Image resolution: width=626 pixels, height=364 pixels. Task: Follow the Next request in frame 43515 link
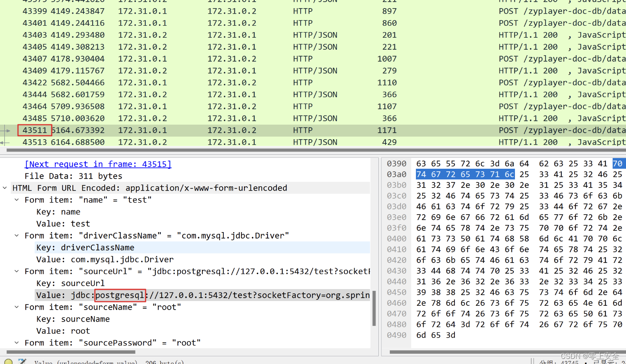tap(98, 164)
